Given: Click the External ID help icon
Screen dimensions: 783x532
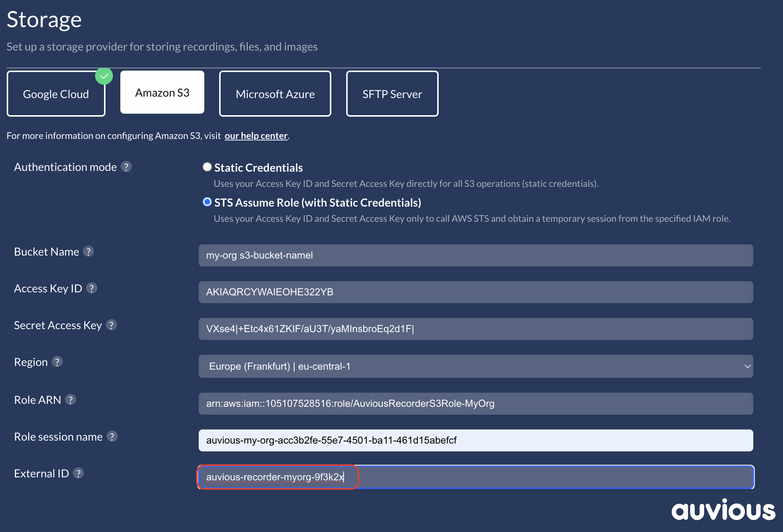Looking at the screenshot, I should tap(78, 473).
